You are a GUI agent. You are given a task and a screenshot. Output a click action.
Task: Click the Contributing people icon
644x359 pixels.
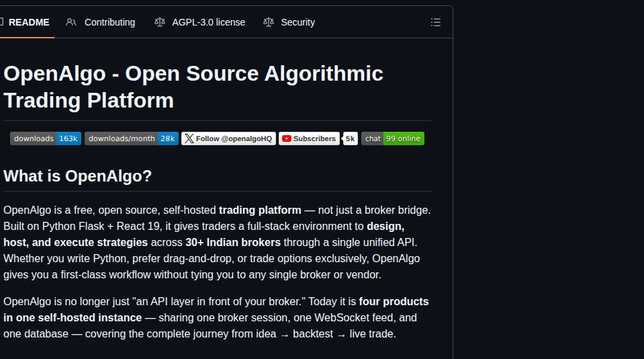pos(71,22)
